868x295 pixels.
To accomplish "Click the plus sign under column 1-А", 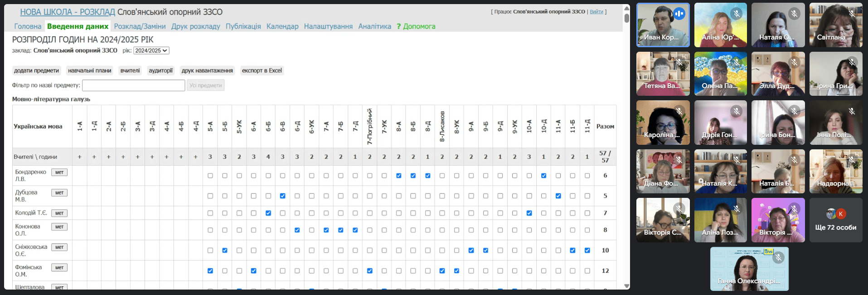I will click(80, 157).
